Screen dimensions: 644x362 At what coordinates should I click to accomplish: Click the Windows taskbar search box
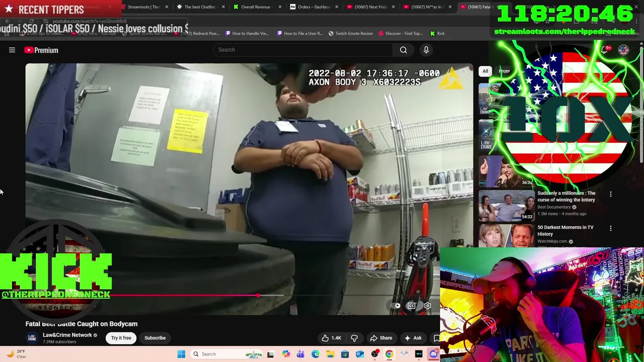pos(226,354)
